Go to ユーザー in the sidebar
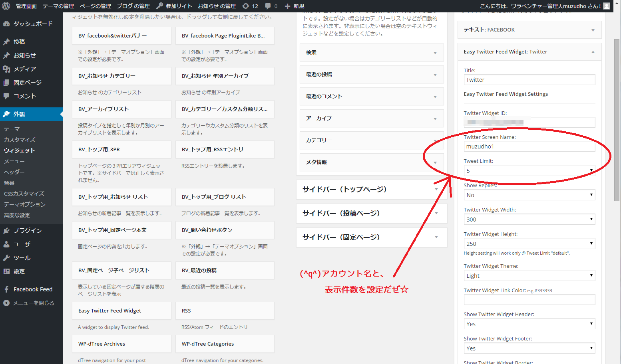 [x=32, y=244]
